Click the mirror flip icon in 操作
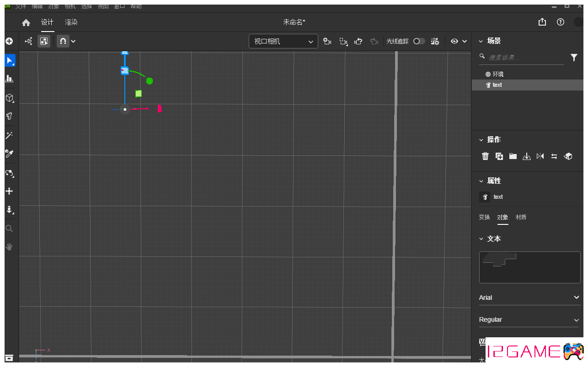The width and height of the screenshot is (588, 367). tap(540, 156)
